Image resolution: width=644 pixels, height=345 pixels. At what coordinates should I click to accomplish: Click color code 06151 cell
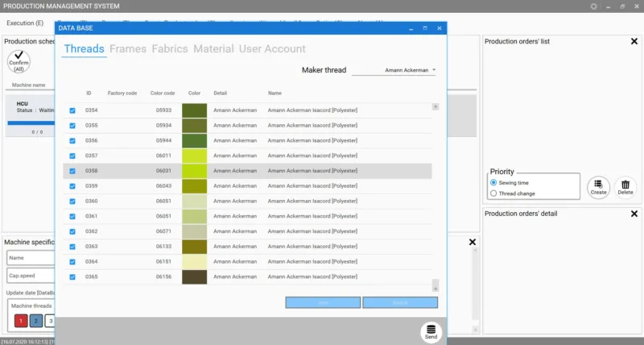[x=163, y=261]
